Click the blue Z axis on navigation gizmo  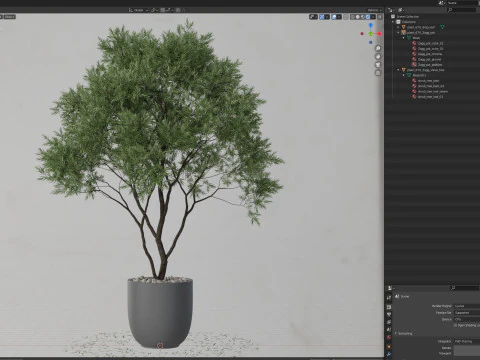tap(371, 25)
